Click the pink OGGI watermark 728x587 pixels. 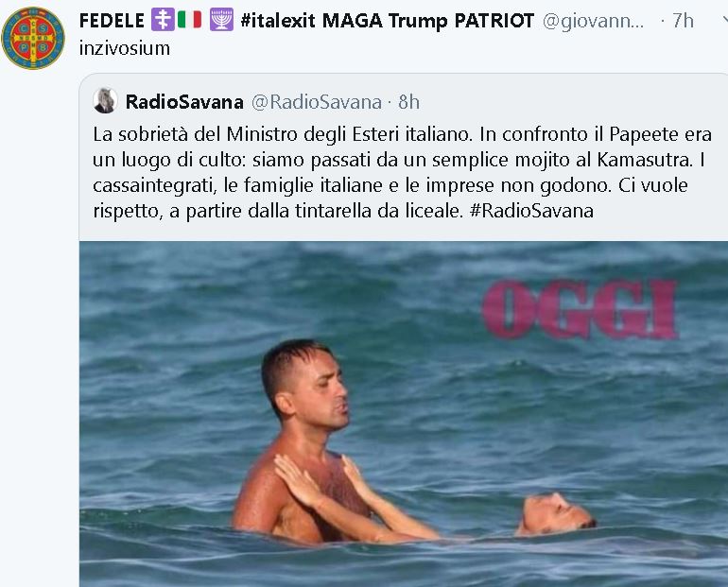(579, 309)
